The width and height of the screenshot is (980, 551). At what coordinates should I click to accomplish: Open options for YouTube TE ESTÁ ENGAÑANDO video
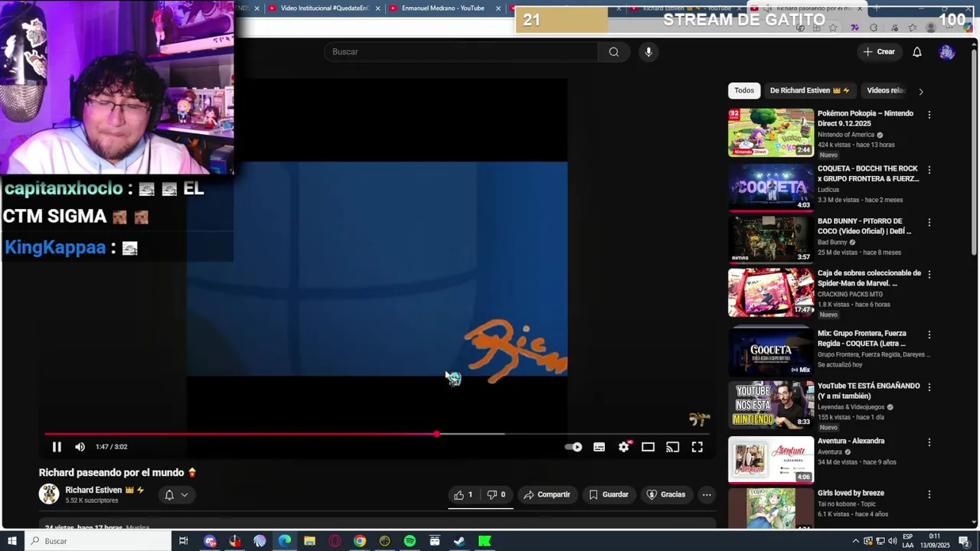click(929, 387)
